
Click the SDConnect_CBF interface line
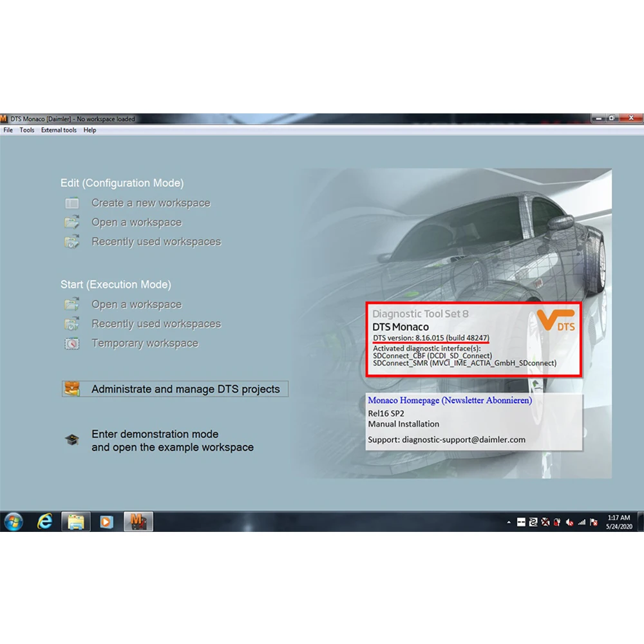(432, 355)
